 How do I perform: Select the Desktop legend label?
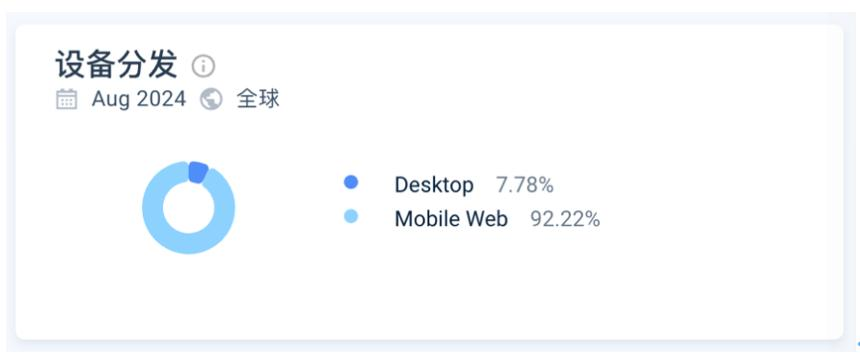[x=434, y=185]
